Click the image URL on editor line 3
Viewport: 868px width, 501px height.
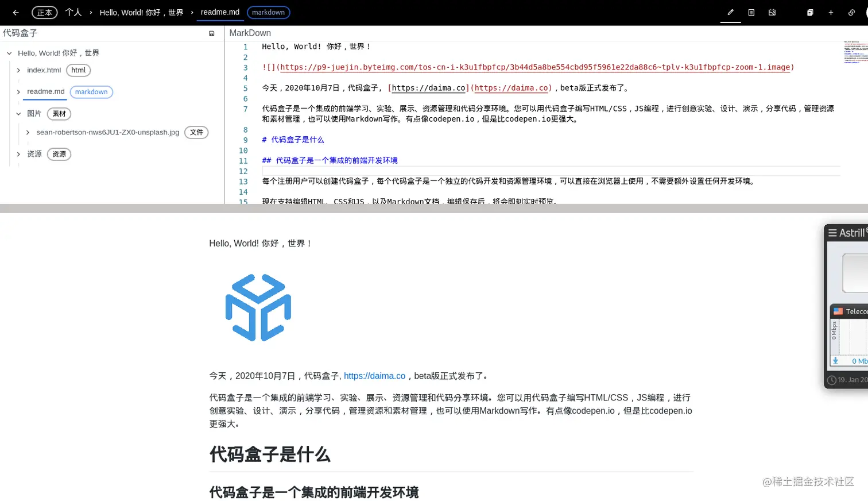[535, 67]
